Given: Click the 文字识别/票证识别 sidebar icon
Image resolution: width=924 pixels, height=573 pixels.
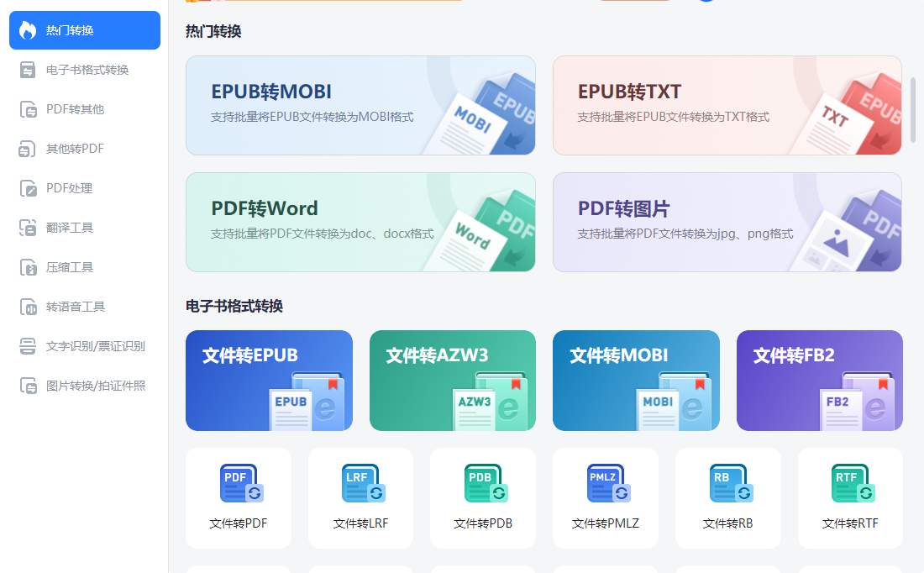Looking at the screenshot, I should point(27,346).
